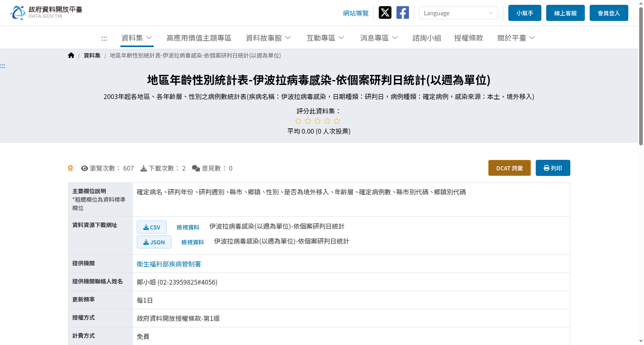Click the eye icon beside 瀏覽次數
This screenshot has height=345, width=644.
85,168
